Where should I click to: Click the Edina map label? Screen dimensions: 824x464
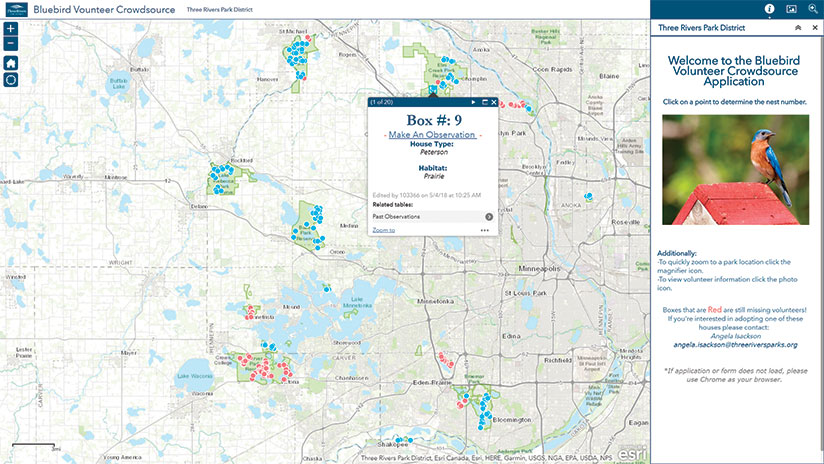click(511, 336)
